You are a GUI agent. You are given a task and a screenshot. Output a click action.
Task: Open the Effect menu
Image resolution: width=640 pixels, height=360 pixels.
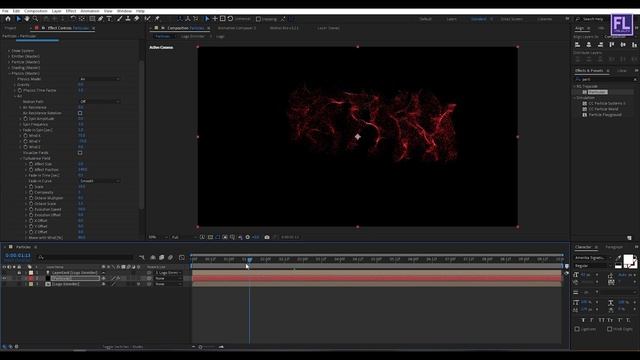pos(71,11)
